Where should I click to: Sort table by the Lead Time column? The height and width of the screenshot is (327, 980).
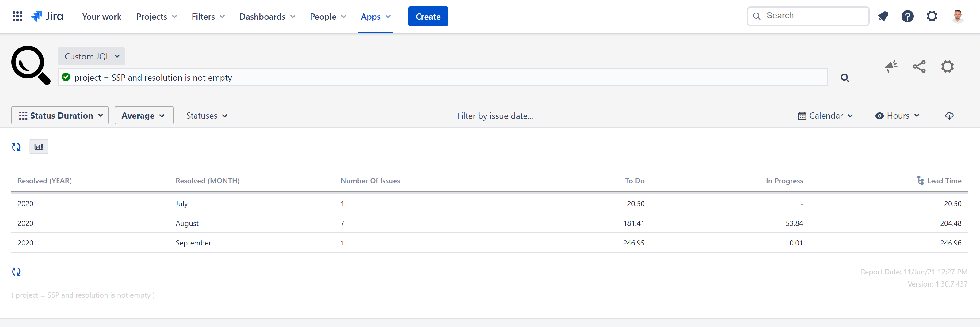point(944,181)
